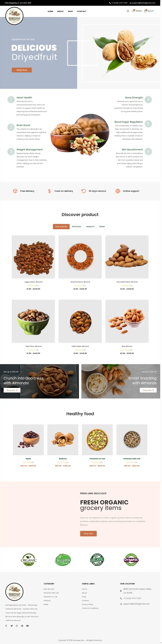Image resolution: width=162 pixels, height=644 pixels.
Task: Click the Facebook icon in footer
Action: (x=6, y=626)
